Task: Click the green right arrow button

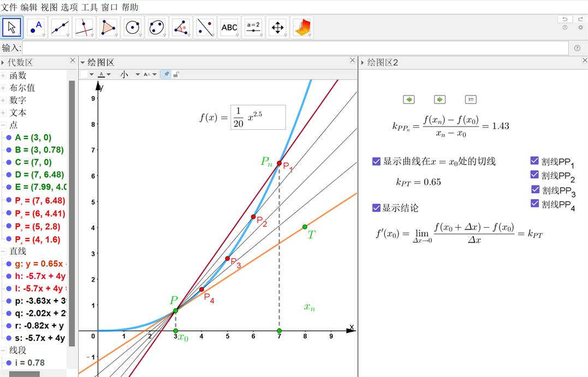Action: [439, 99]
